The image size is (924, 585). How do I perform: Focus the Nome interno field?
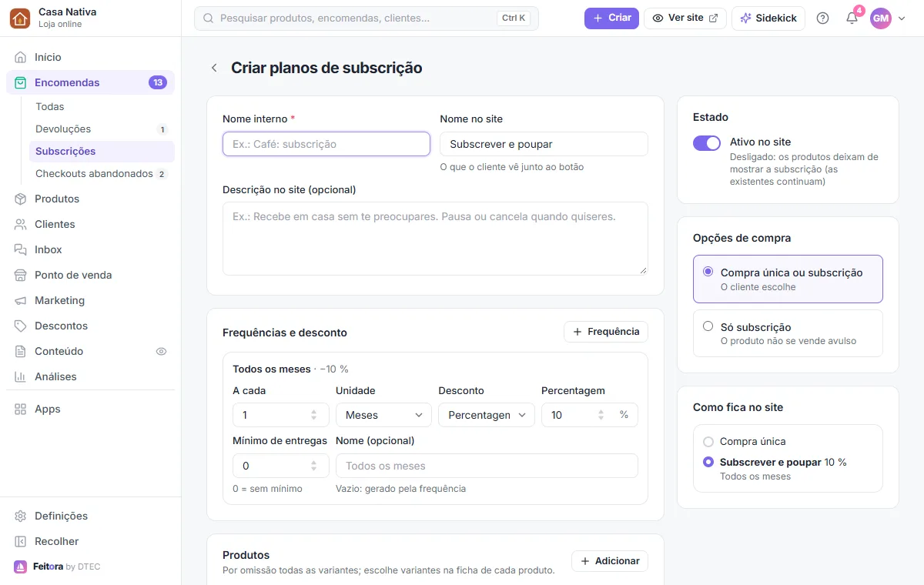pos(326,144)
